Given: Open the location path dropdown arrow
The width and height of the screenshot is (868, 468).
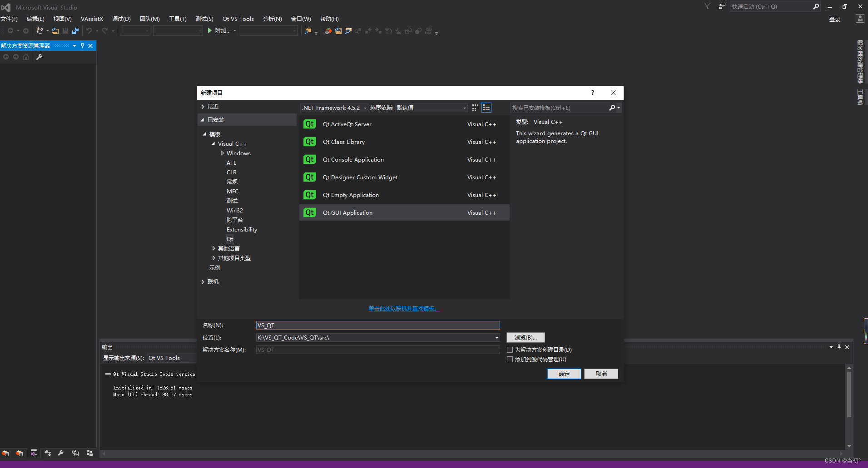Looking at the screenshot, I should [x=496, y=338].
